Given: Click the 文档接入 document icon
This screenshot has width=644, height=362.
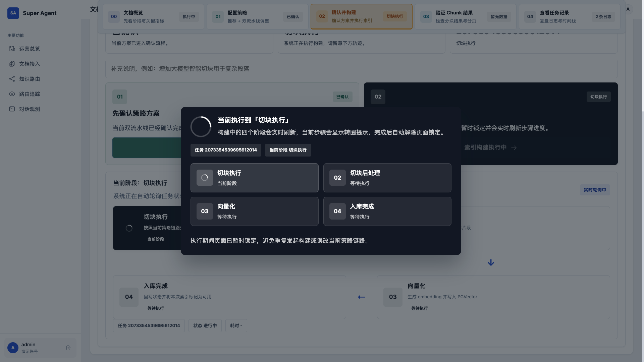Looking at the screenshot, I should point(12,64).
